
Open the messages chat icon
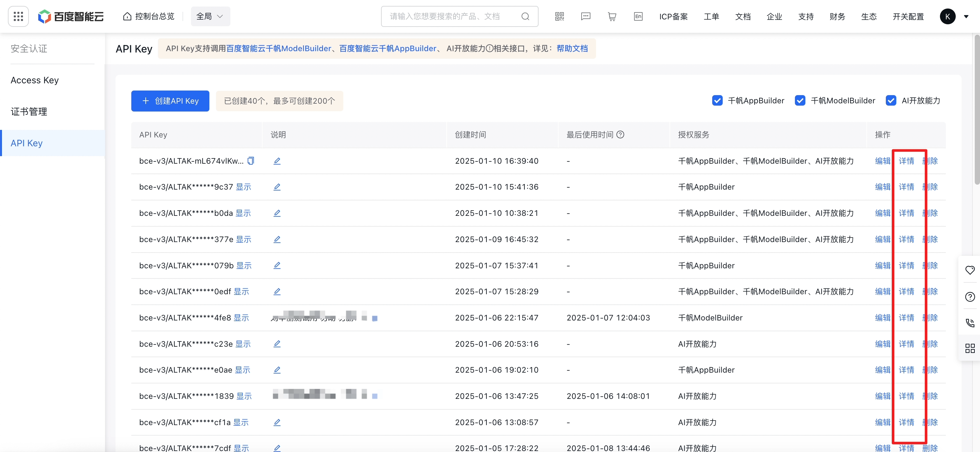coord(586,16)
